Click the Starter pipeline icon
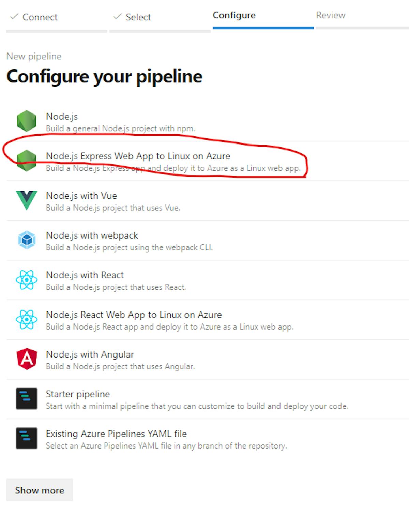The image size is (409, 532). coord(27,398)
